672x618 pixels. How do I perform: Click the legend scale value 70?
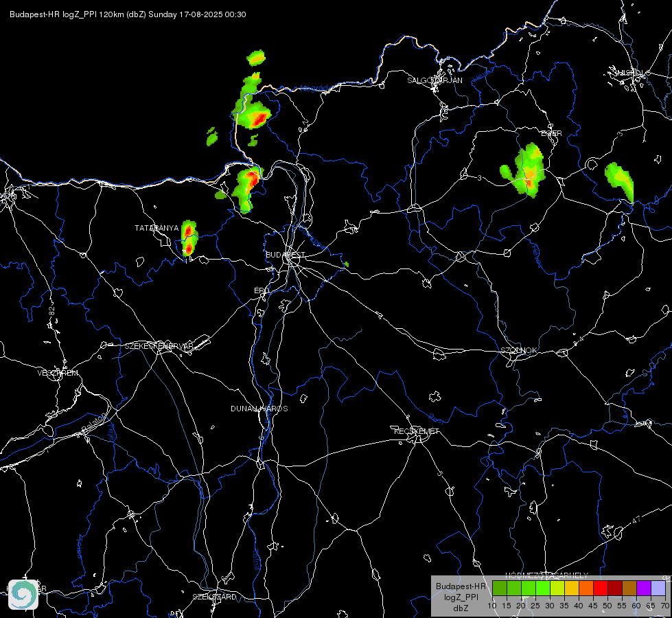click(665, 606)
